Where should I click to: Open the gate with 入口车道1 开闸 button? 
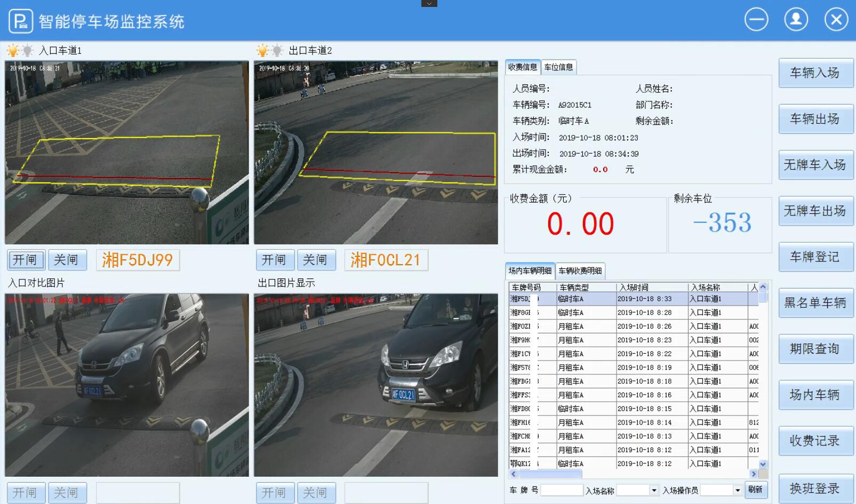[x=26, y=260]
